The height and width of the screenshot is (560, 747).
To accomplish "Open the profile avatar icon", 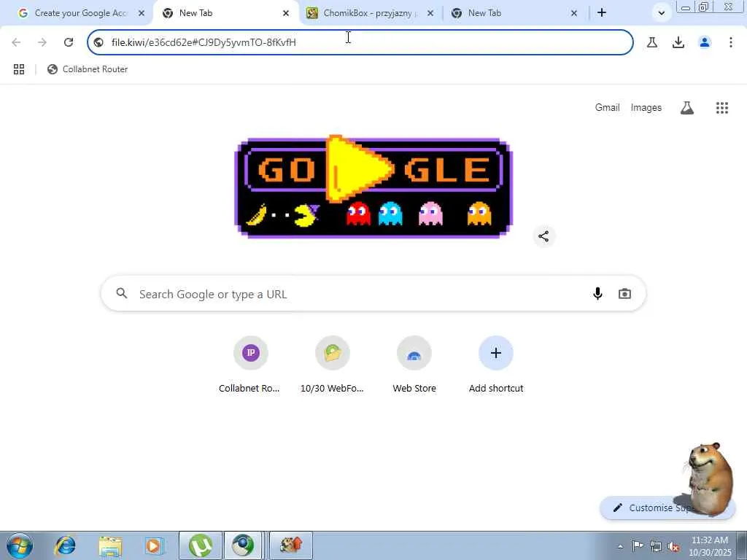I will click(x=705, y=42).
